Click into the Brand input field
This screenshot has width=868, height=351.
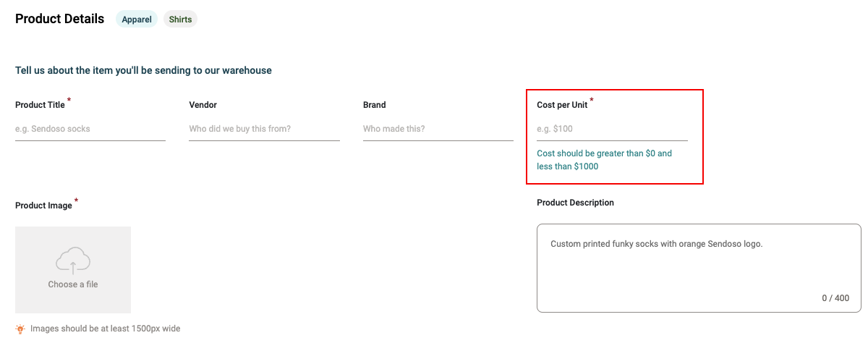[438, 129]
